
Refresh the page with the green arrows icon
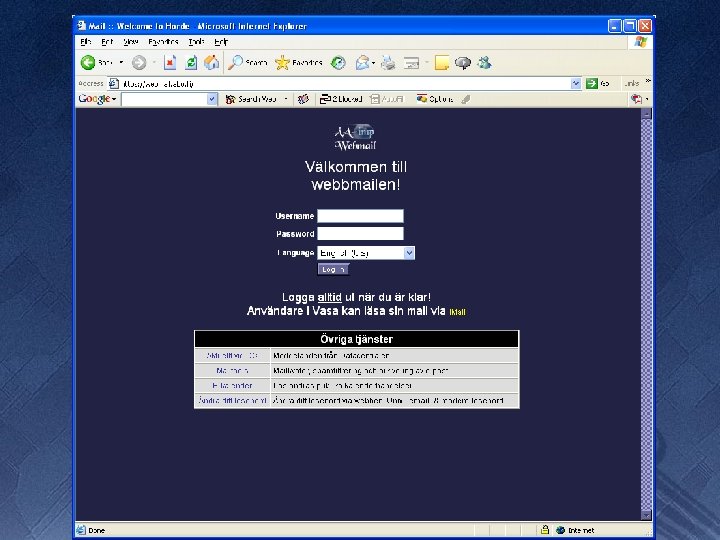pos(191,62)
